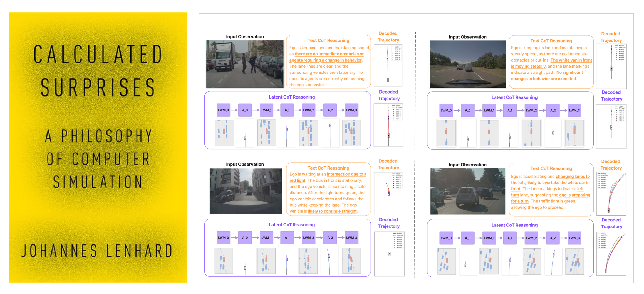This screenshot has width=644, height=294.
Task: Select LWM_0 node in top-left Latent CoT panel
Action: coord(223,110)
